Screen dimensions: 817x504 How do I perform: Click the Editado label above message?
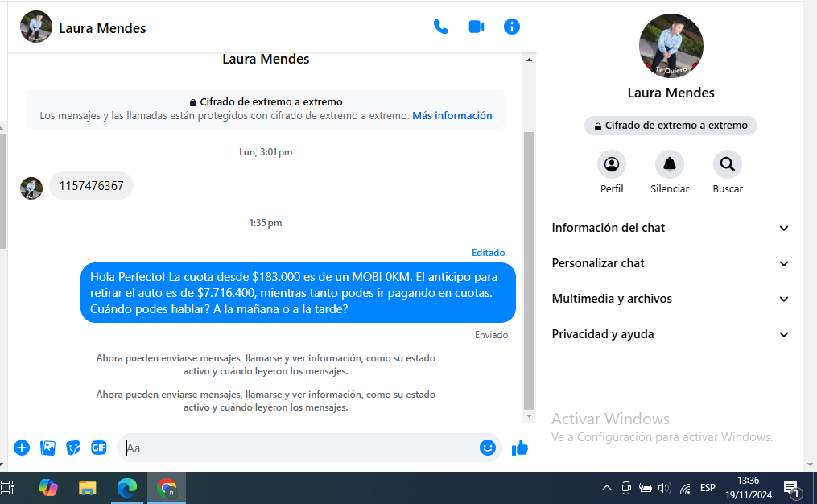(x=489, y=253)
